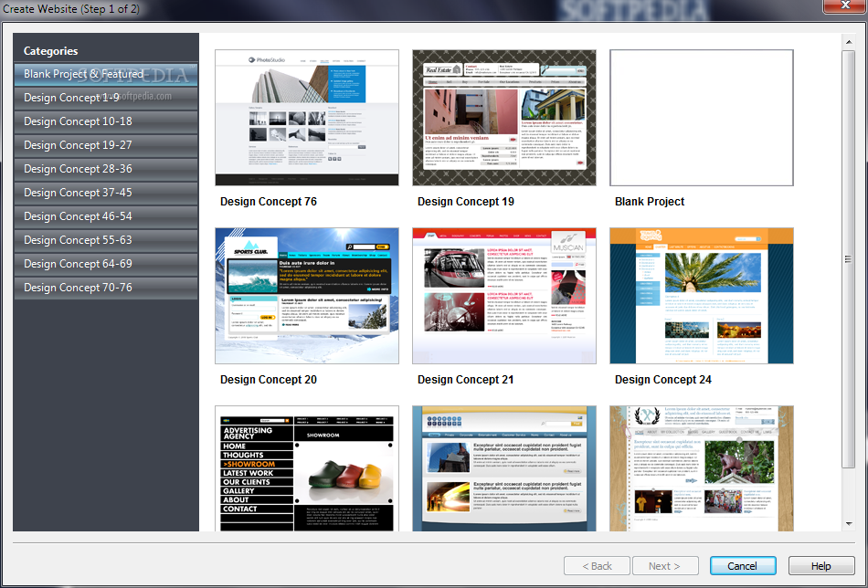Choose the Blank Project thumbnail

pos(702,118)
